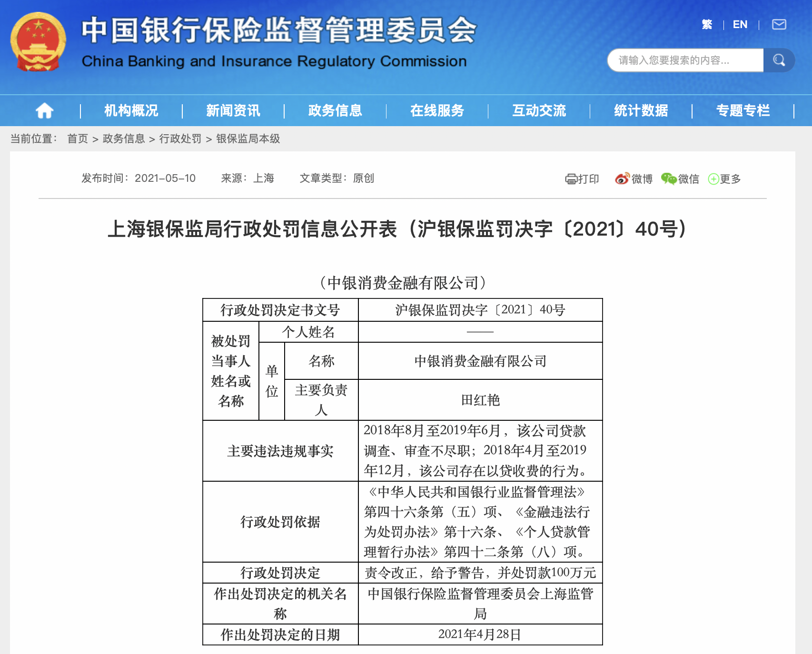Click the search input field
This screenshot has height=654, width=812.
click(685, 60)
